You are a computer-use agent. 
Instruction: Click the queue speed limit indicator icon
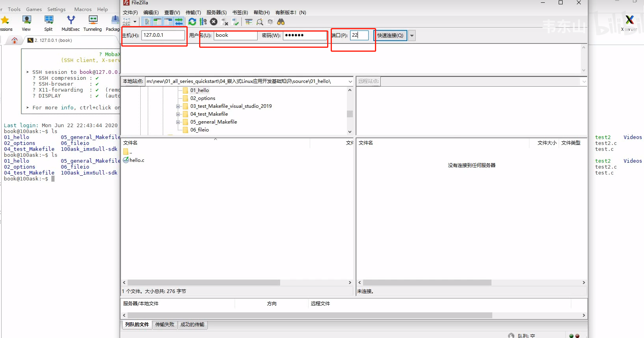click(511, 336)
